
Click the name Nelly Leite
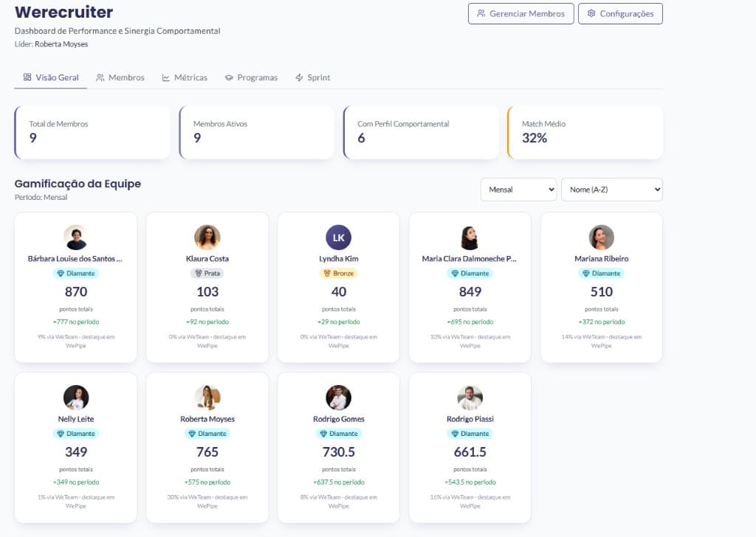[76, 419]
